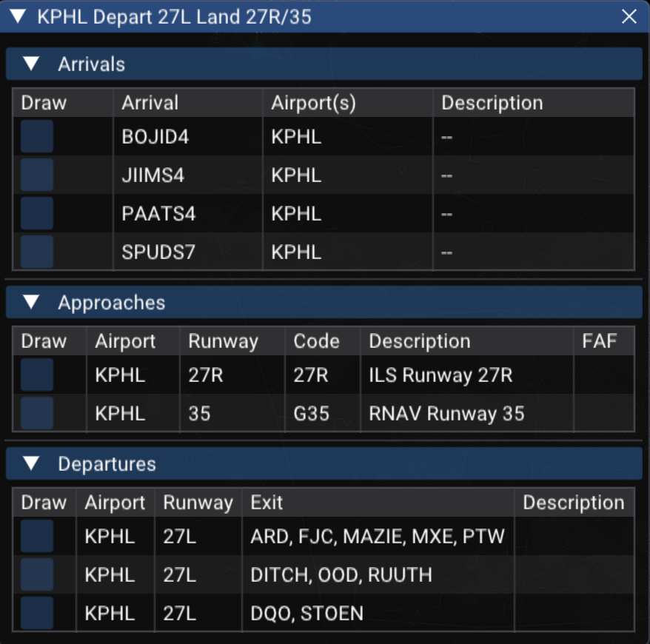The height and width of the screenshot is (644, 650).
Task: Click the FAF column header
Action: click(600, 341)
